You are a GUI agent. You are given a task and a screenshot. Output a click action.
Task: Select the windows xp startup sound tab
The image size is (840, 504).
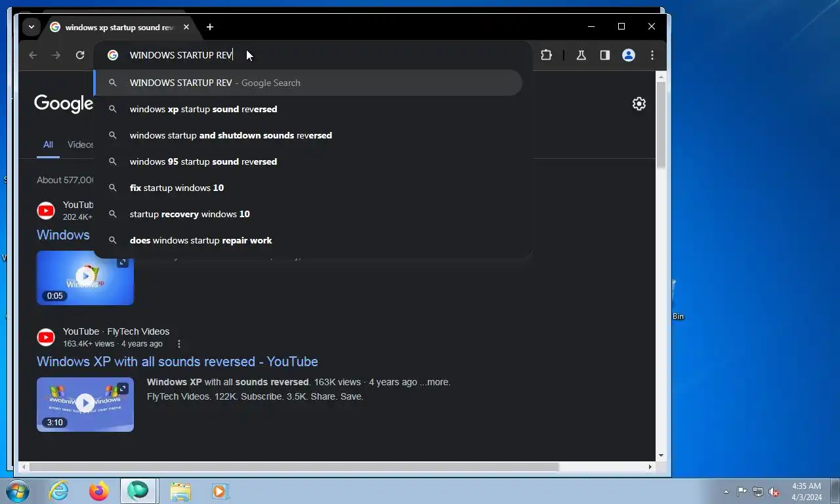coord(118,27)
